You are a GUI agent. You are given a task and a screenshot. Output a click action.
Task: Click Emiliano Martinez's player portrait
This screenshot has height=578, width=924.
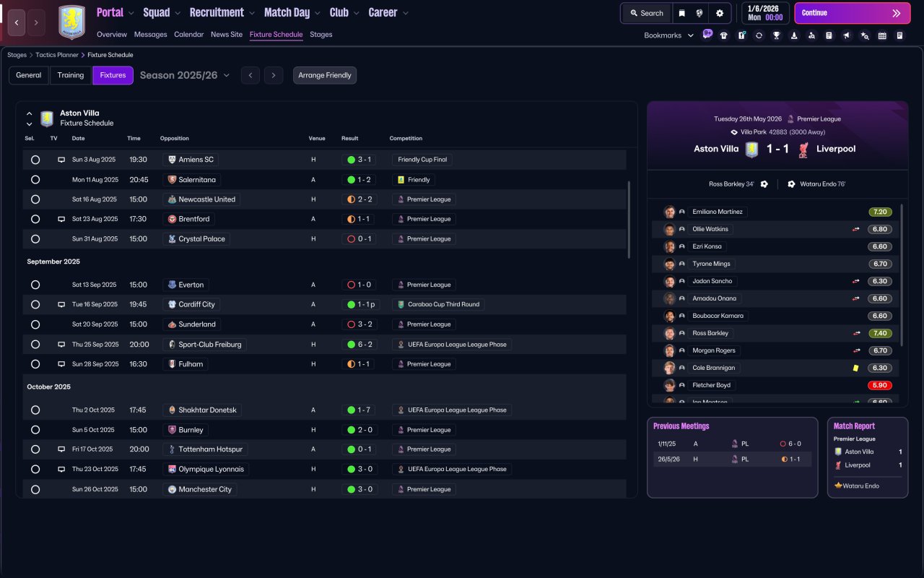(x=670, y=212)
